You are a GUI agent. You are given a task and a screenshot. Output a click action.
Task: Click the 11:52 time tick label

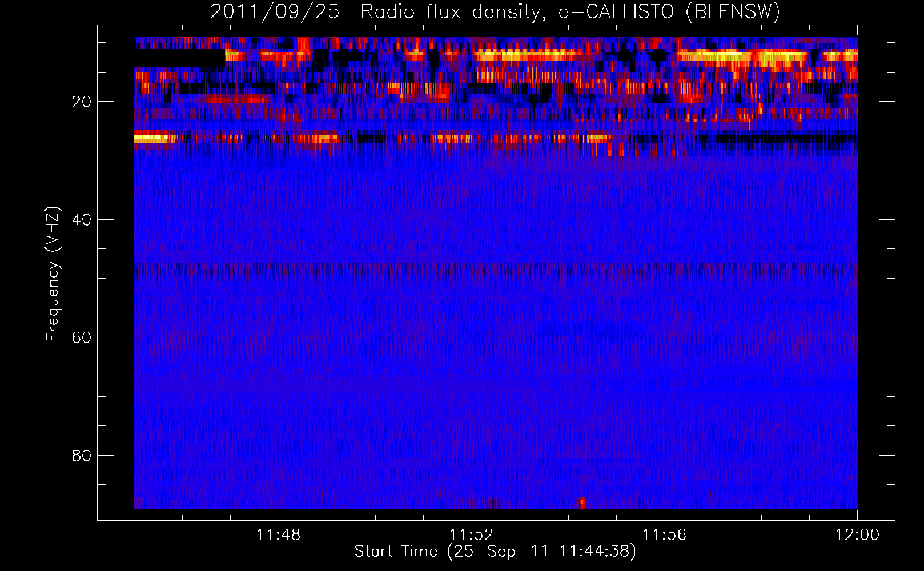472,535
